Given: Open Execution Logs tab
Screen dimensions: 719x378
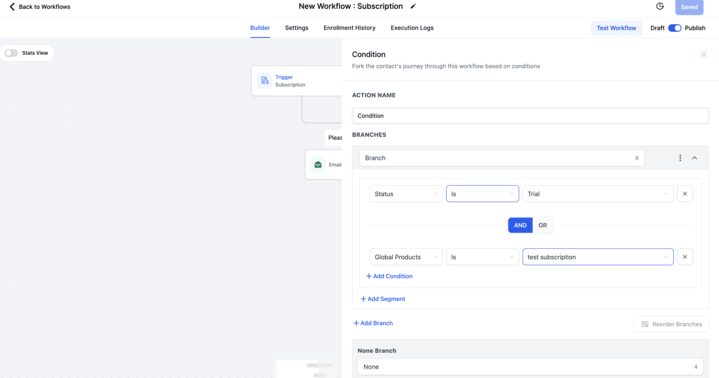Looking at the screenshot, I should click(412, 28).
